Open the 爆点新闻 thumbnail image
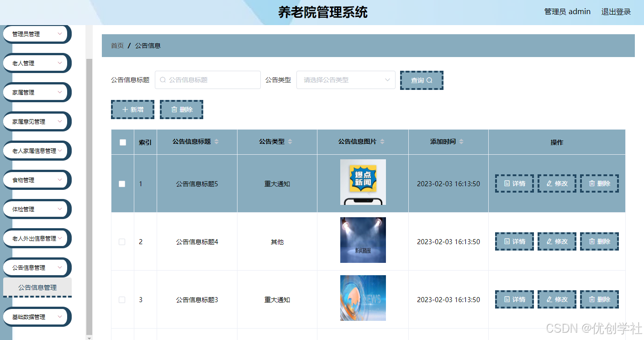The width and height of the screenshot is (644, 340). [363, 182]
